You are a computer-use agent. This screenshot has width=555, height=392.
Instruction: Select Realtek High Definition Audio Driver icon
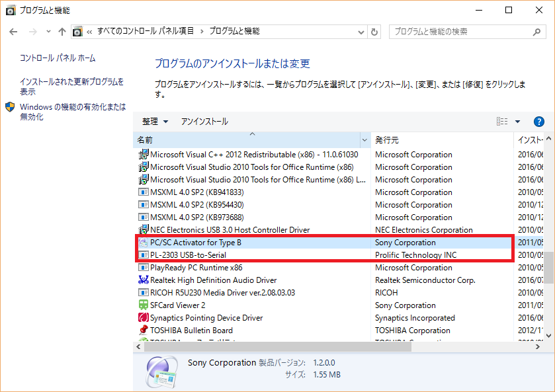(144, 280)
